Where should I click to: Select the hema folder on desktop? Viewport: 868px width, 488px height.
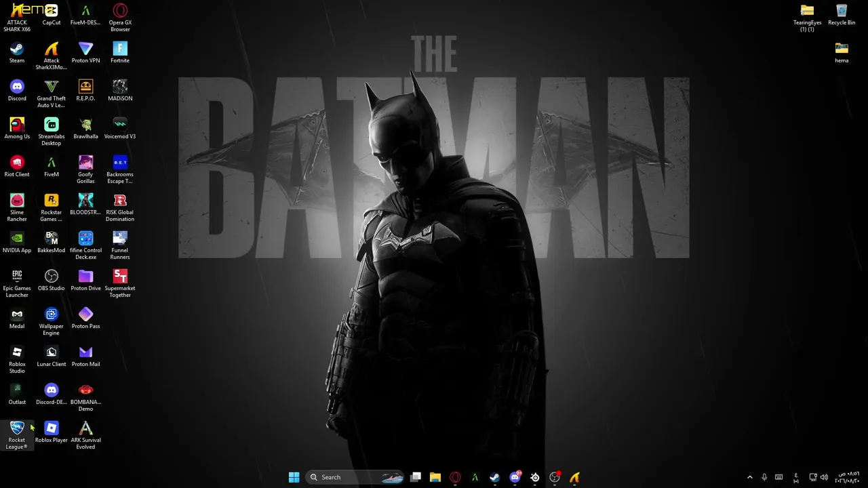tap(842, 53)
